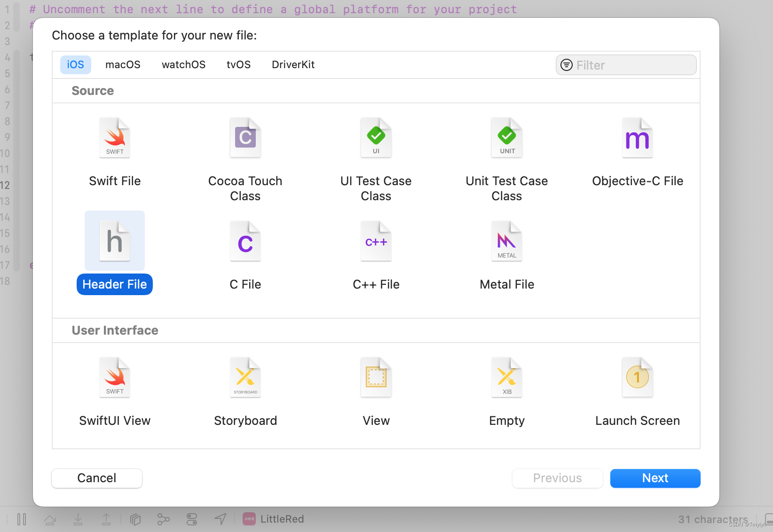The height and width of the screenshot is (532, 773).
Task: Select the Header File template icon
Action: click(115, 241)
